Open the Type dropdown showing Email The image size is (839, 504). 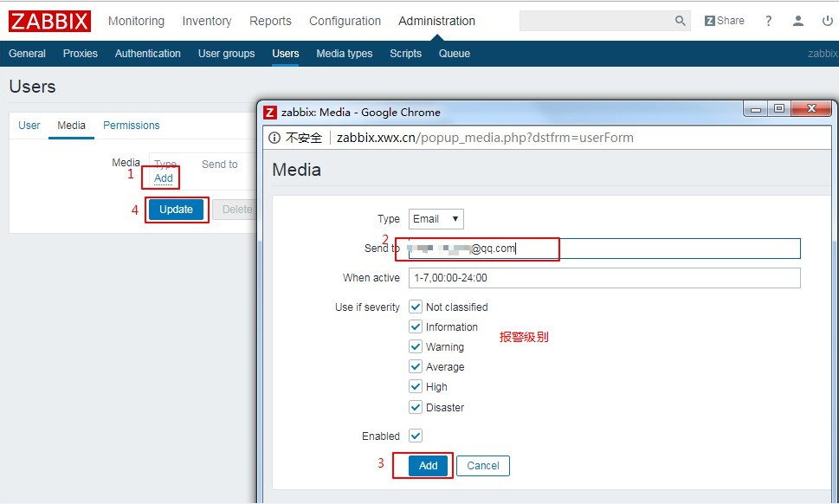pyautogui.click(x=436, y=219)
